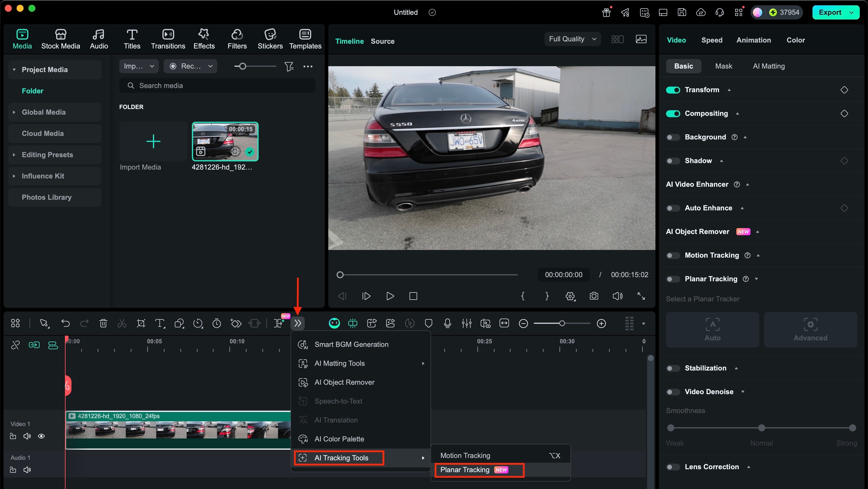Image resolution: width=868 pixels, height=489 pixels.
Task: Open the voiceover recording microphone tool
Action: [x=447, y=323]
